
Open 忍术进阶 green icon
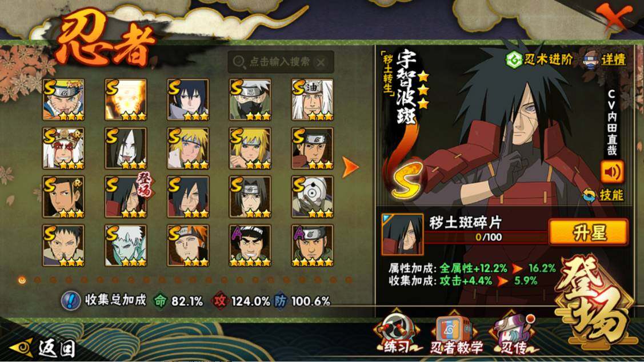[x=514, y=60]
